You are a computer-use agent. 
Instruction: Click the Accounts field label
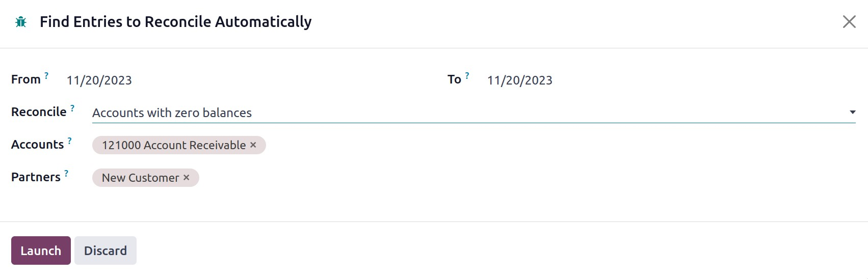point(37,145)
